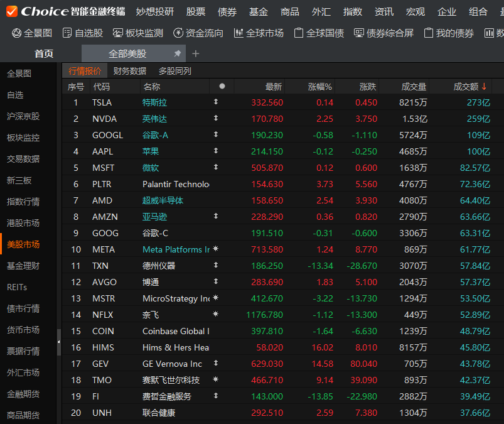Click the Choice orange checkmark logo

click(x=12, y=11)
